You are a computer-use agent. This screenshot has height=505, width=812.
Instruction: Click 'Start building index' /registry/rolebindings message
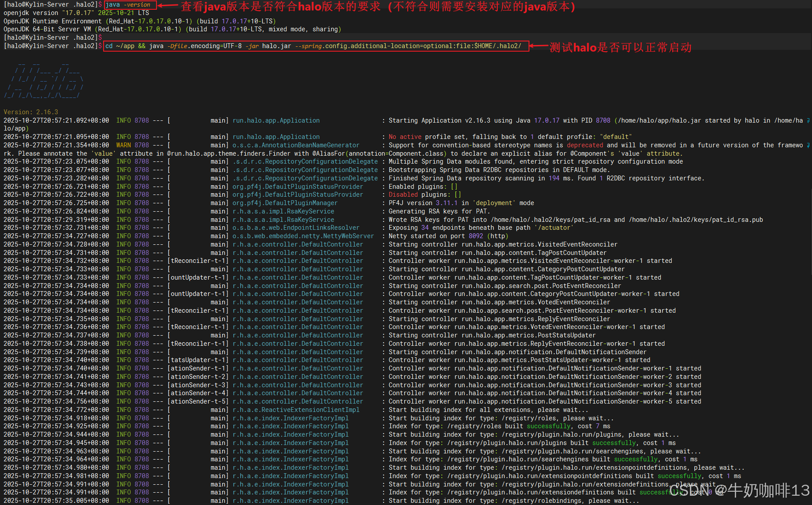click(514, 501)
